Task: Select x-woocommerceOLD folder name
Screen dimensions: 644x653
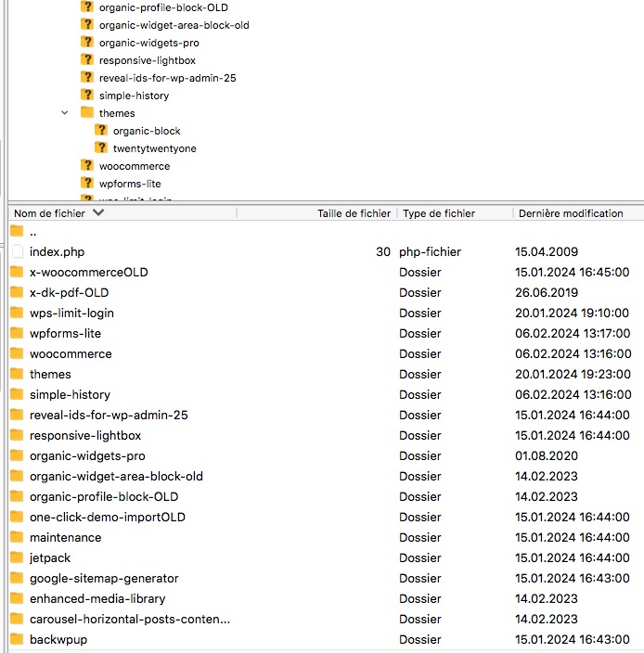Action: tap(89, 272)
